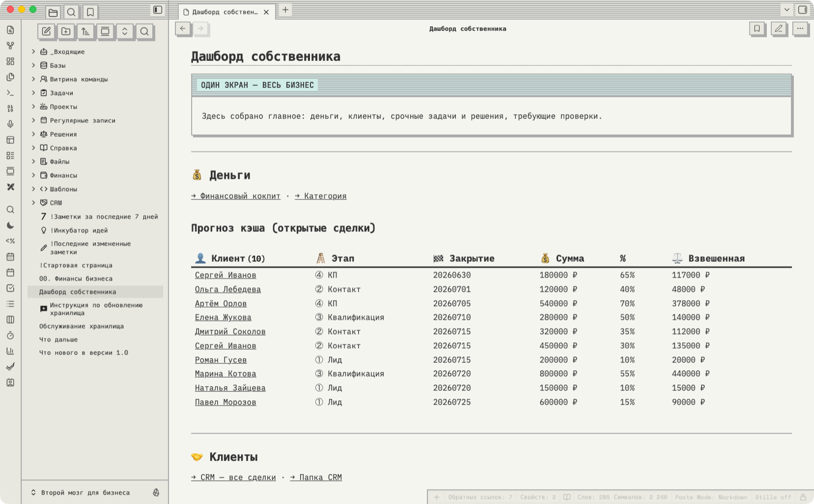Click the expand/collapse all folders icon
The height and width of the screenshot is (504, 814).
coord(125,32)
